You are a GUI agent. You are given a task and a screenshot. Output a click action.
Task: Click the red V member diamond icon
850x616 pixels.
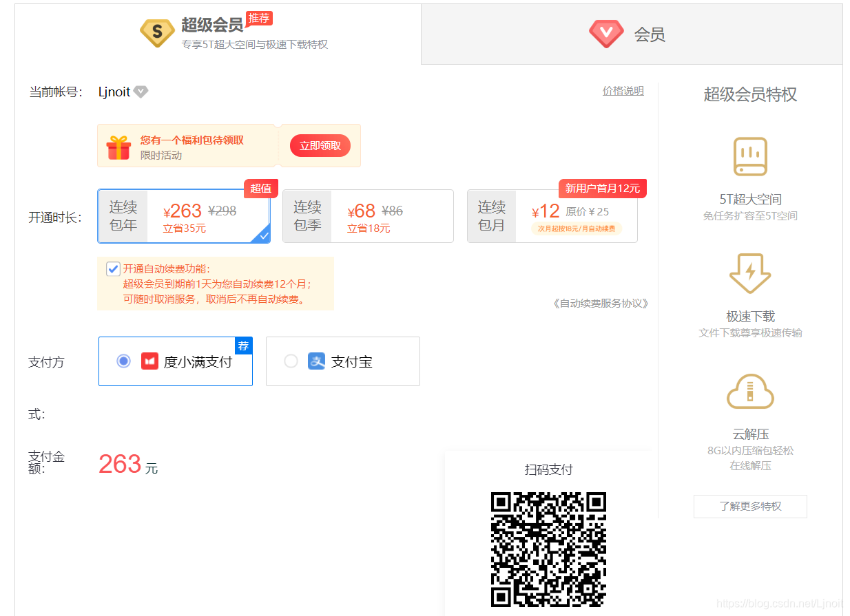606,33
